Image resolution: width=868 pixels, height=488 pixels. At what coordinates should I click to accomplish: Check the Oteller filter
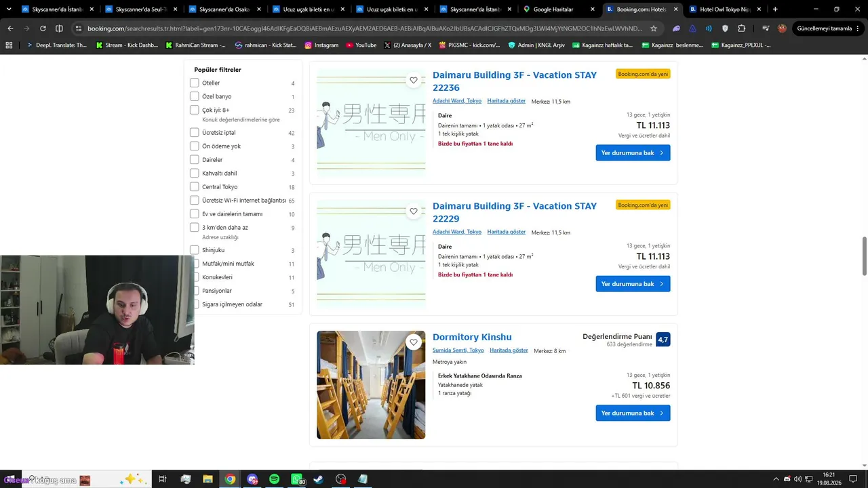click(x=195, y=83)
